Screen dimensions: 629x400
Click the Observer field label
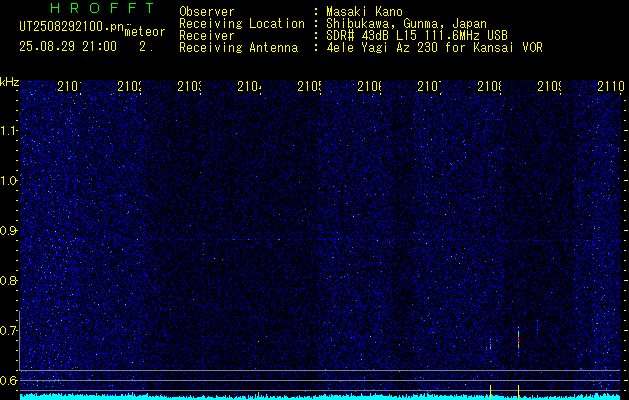point(207,12)
